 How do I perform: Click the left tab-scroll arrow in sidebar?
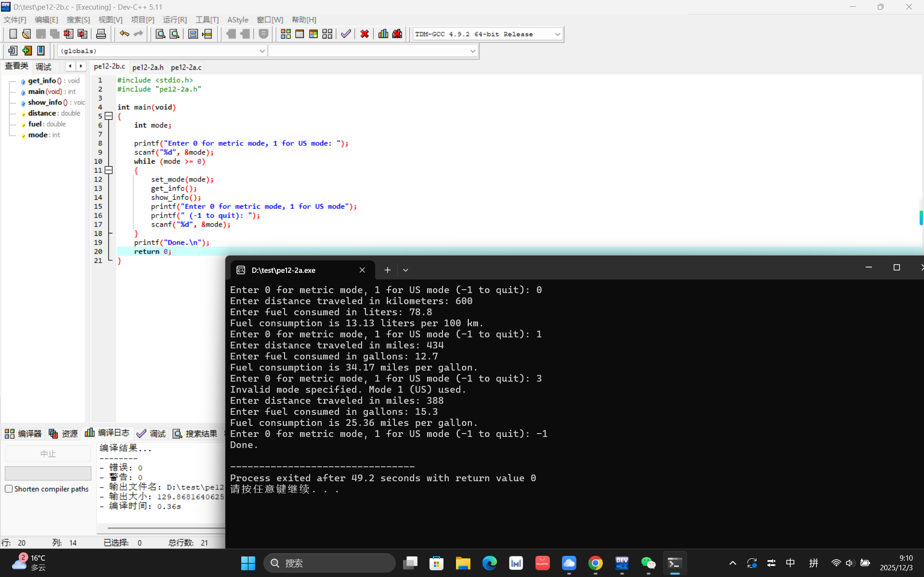pos(70,66)
